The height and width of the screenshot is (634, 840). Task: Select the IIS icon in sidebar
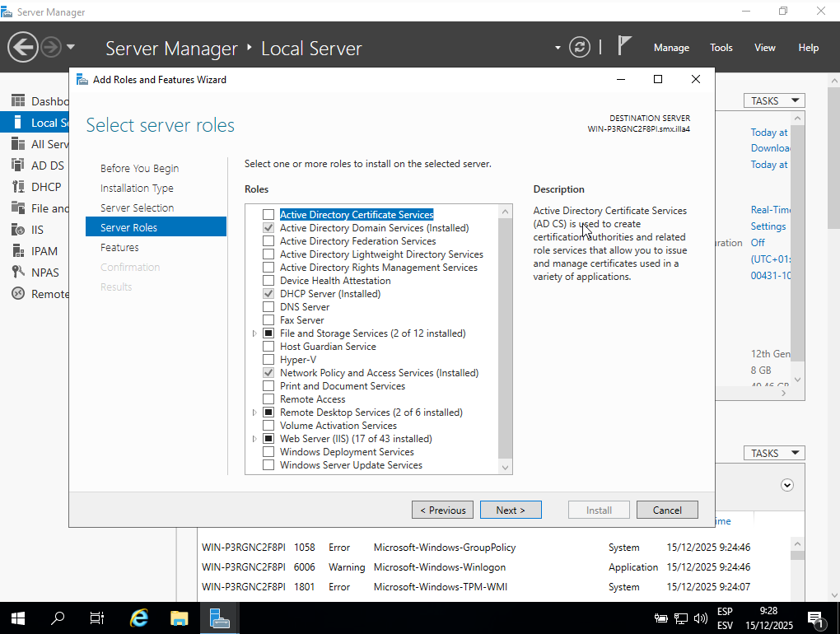[17, 230]
